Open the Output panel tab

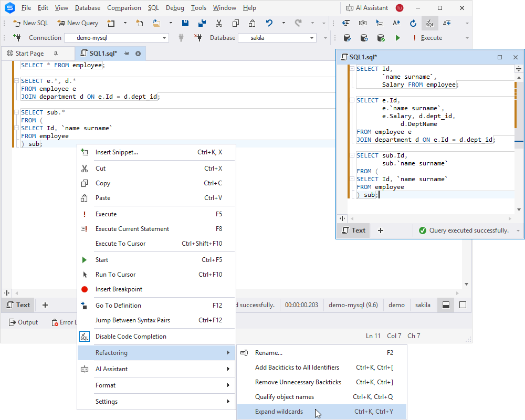pos(23,322)
